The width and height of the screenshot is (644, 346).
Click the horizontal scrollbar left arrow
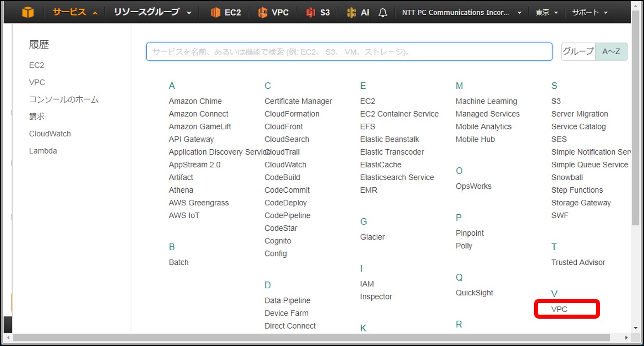(8, 337)
